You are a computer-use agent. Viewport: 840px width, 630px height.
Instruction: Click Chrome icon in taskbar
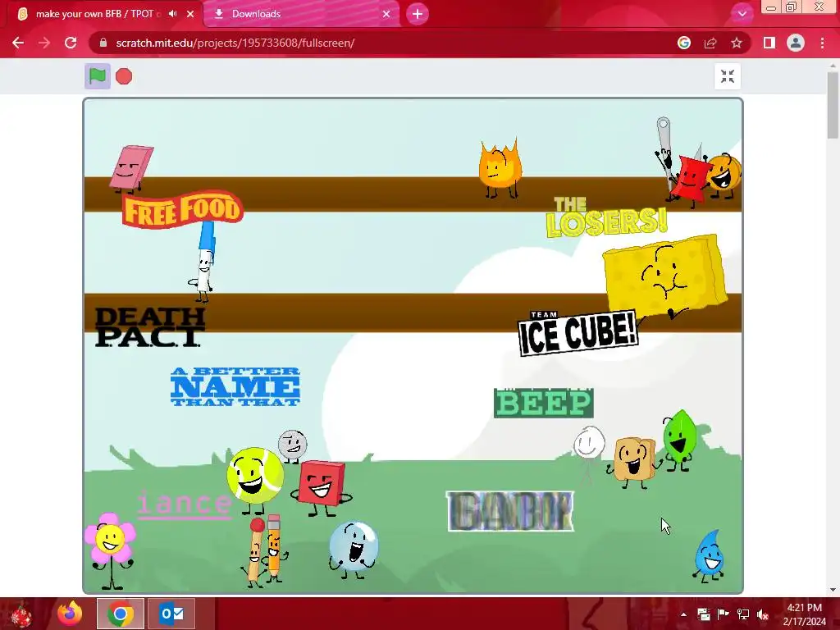[121, 614]
